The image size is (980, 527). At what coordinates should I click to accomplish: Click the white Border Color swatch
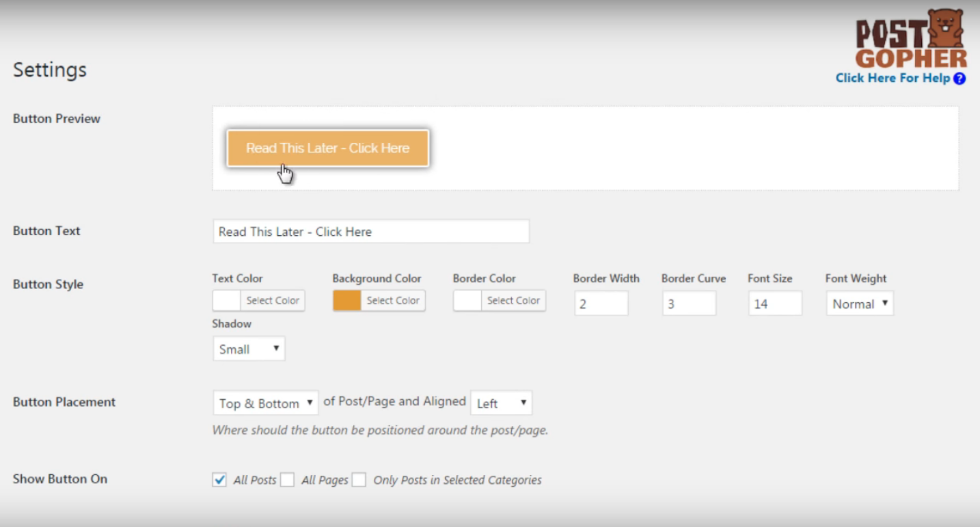[467, 301]
